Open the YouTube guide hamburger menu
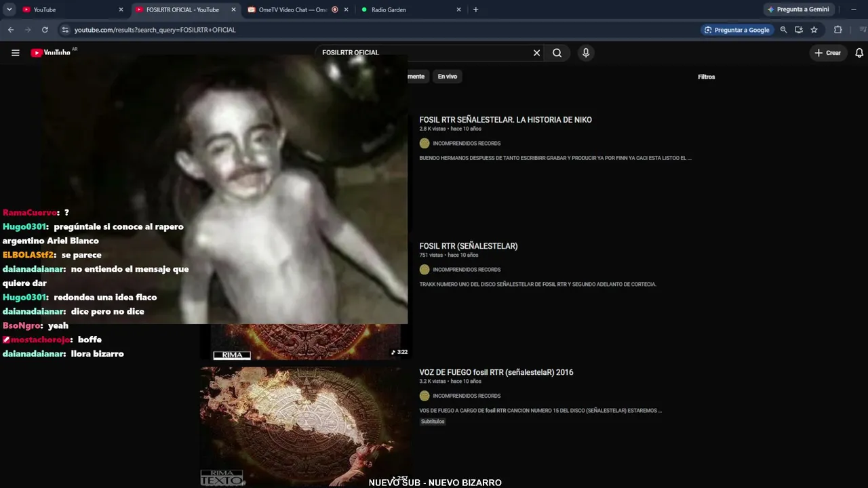Screen dimensions: 868x488 click(15, 53)
